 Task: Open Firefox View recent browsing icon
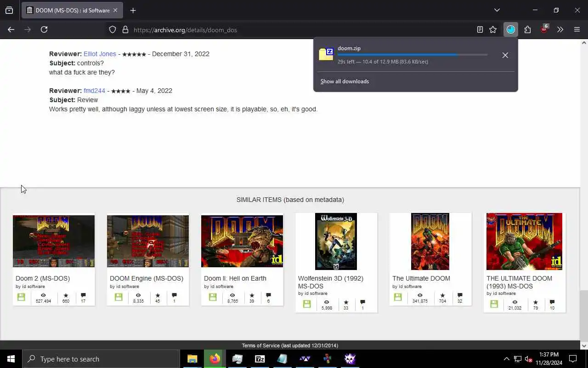point(9,10)
